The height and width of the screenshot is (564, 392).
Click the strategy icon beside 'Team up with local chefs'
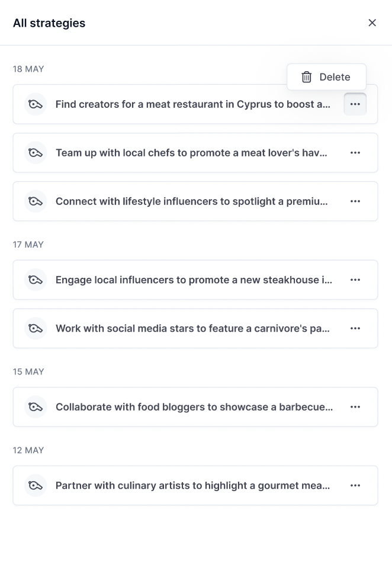coord(36,153)
